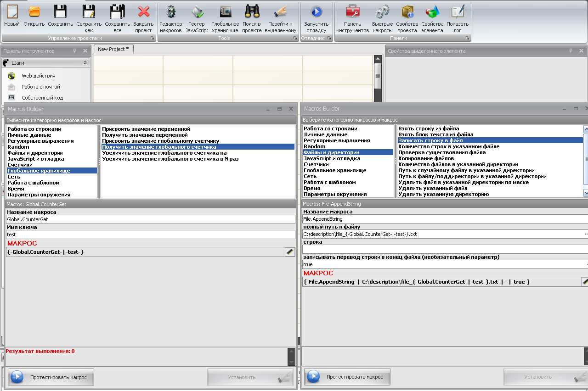The image size is (588, 391).
Task: Choose Взять строку из файла macro
Action: click(x=429, y=128)
